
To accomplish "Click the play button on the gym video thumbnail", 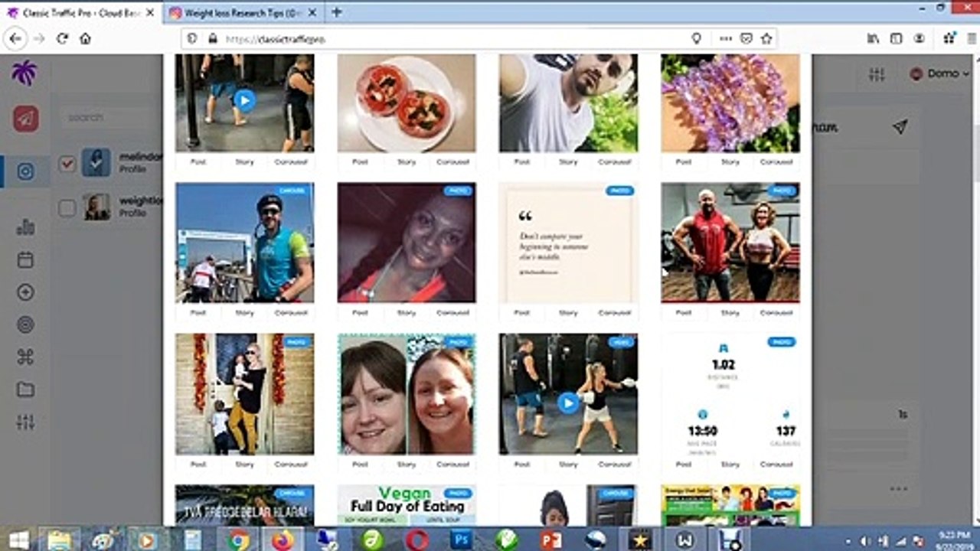I will tap(244, 99).
